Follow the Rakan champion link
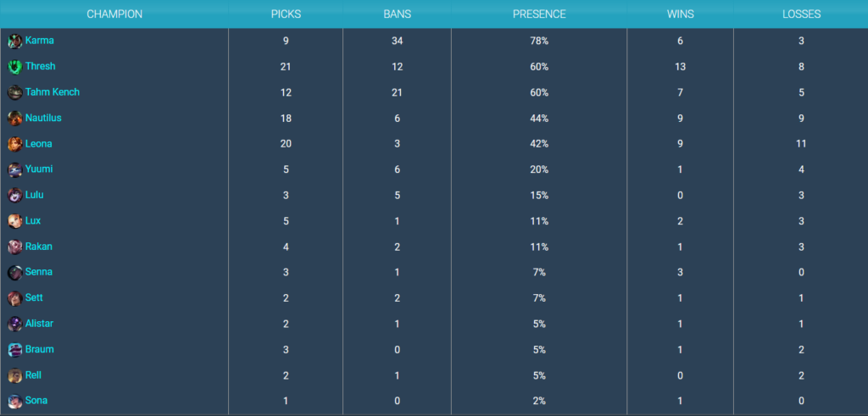868x416 pixels. (39, 247)
